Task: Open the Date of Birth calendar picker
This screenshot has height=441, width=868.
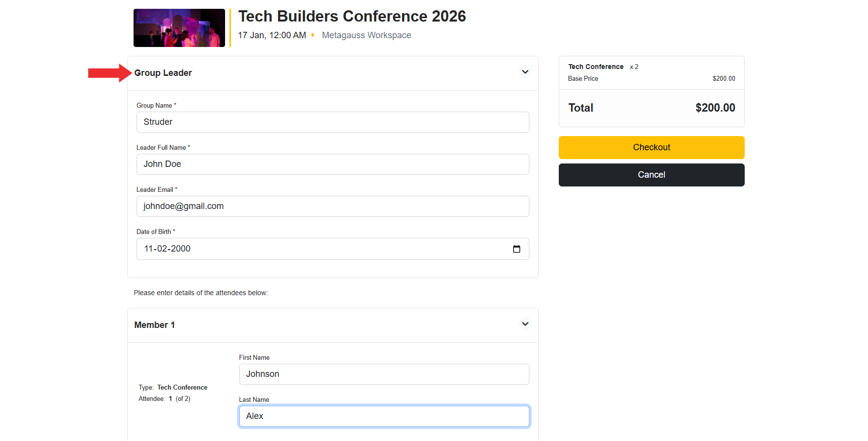Action: tap(516, 249)
